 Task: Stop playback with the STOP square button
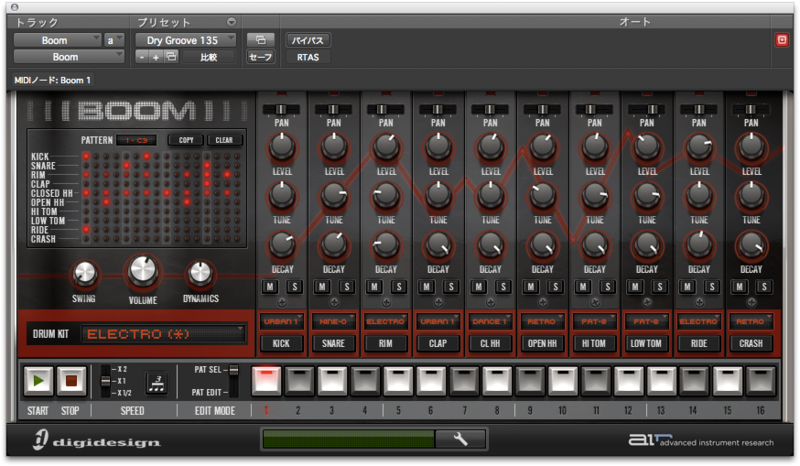(x=71, y=381)
